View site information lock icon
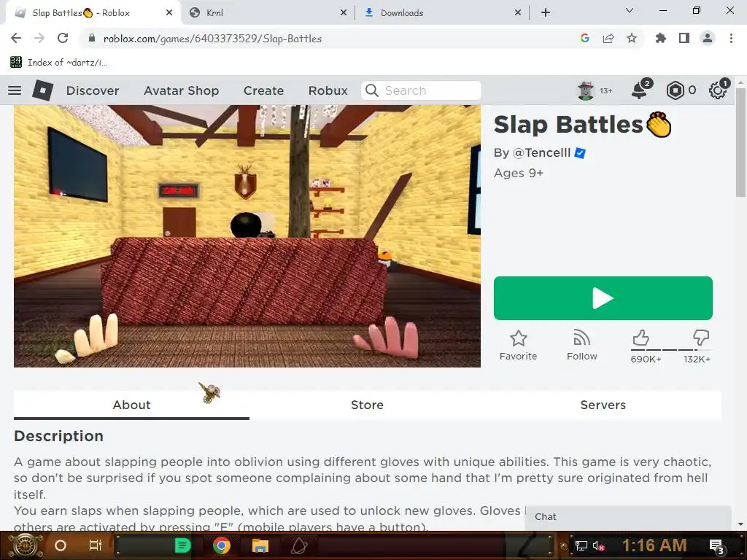 point(92,38)
